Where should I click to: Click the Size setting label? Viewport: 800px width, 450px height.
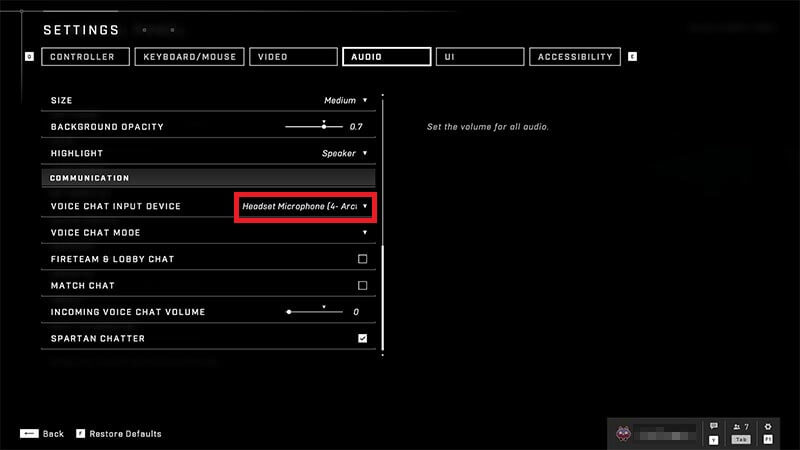click(61, 101)
